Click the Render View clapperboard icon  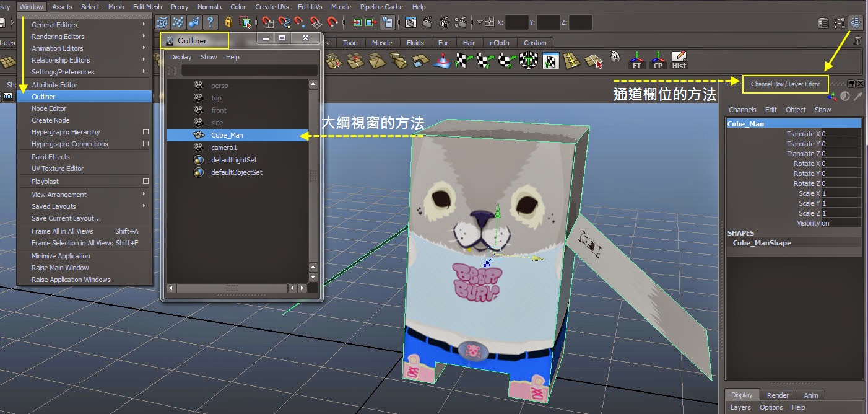click(x=410, y=22)
